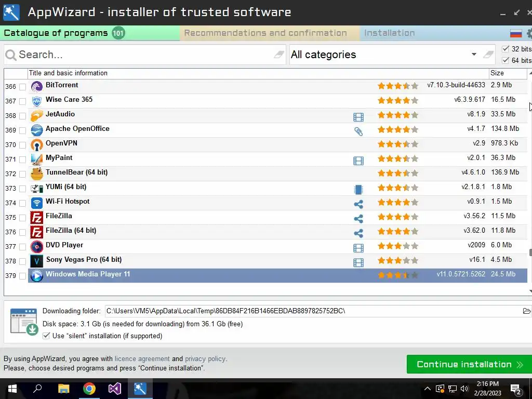
Task: Click the paperclip office icon in OpenOffice row
Action: pos(358,131)
